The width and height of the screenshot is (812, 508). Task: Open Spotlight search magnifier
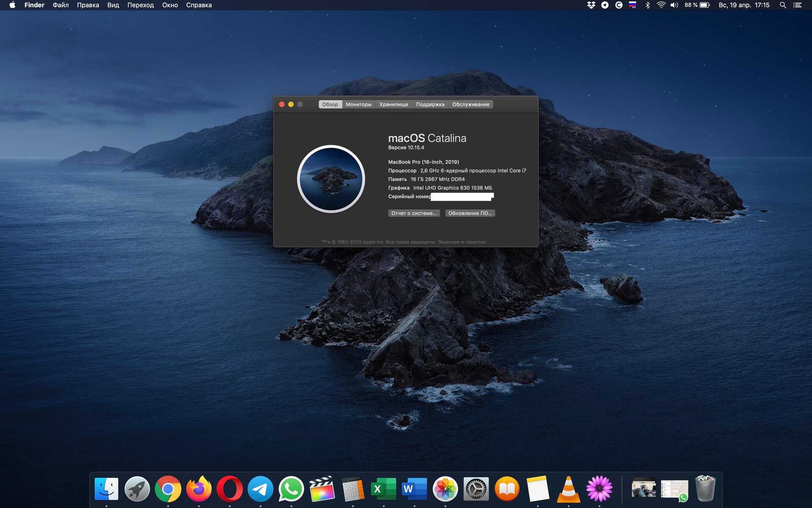[783, 5]
